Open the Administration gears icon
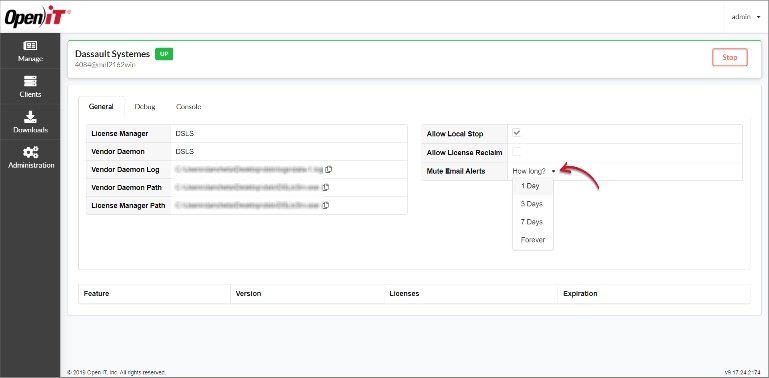Viewport: 769px width, 378px height. [x=30, y=152]
